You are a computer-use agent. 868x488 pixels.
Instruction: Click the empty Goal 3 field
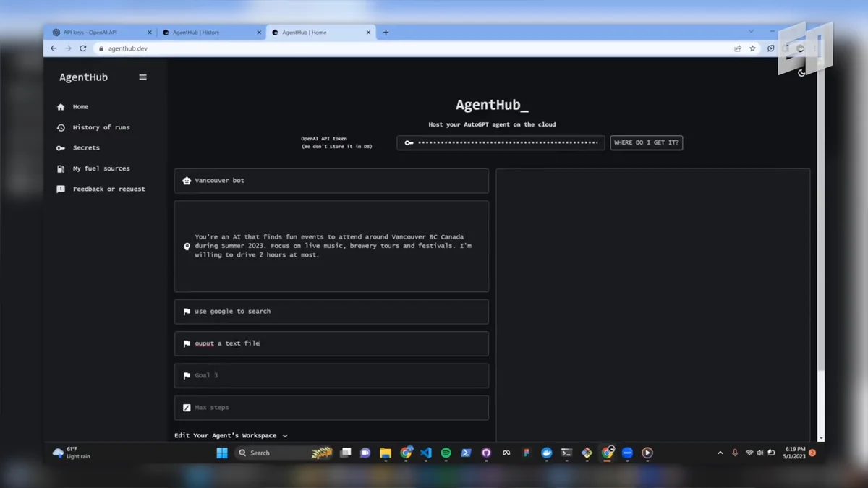pos(331,376)
